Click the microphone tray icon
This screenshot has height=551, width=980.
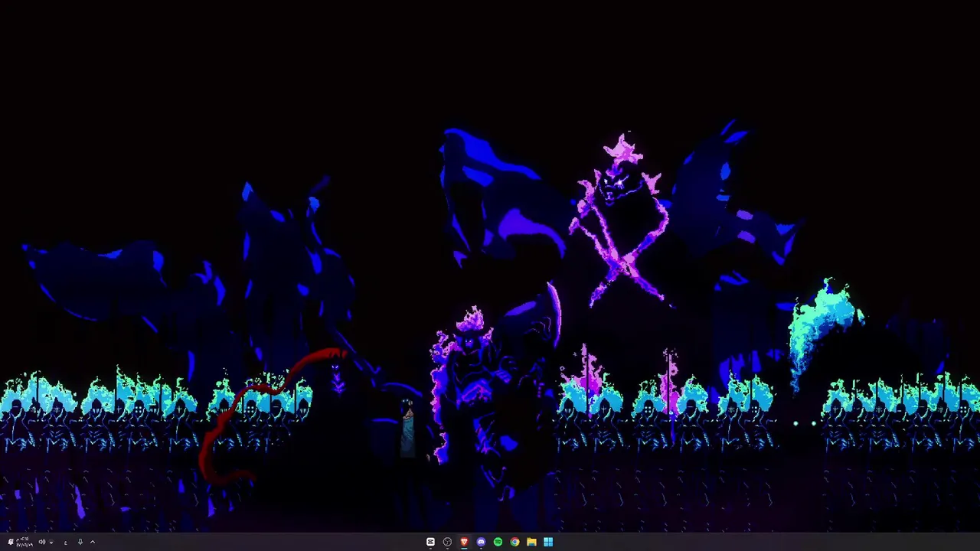click(80, 542)
